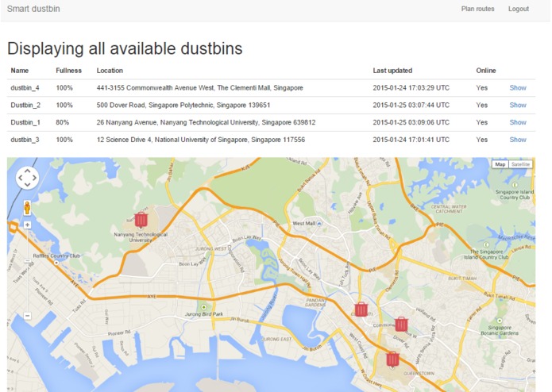Viewport: 552px width, 392px height.
Task: Show details for dustbin_3
Action: (518, 140)
